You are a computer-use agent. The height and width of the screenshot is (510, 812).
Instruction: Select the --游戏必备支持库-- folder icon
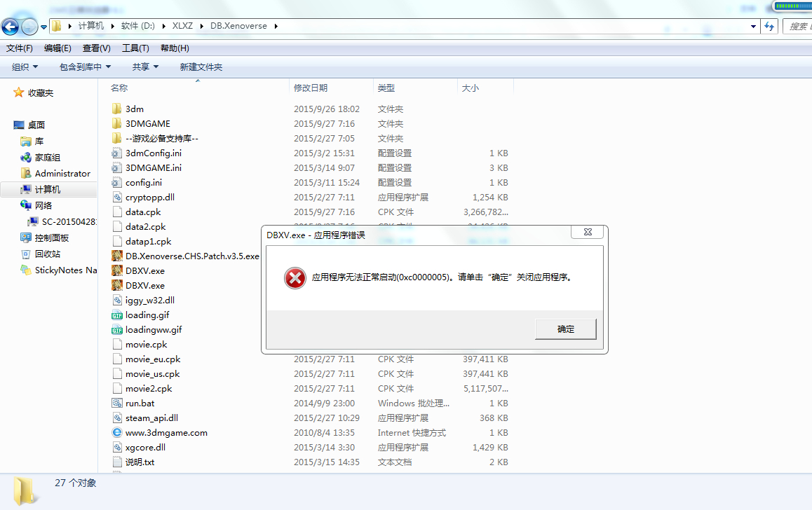tap(117, 138)
